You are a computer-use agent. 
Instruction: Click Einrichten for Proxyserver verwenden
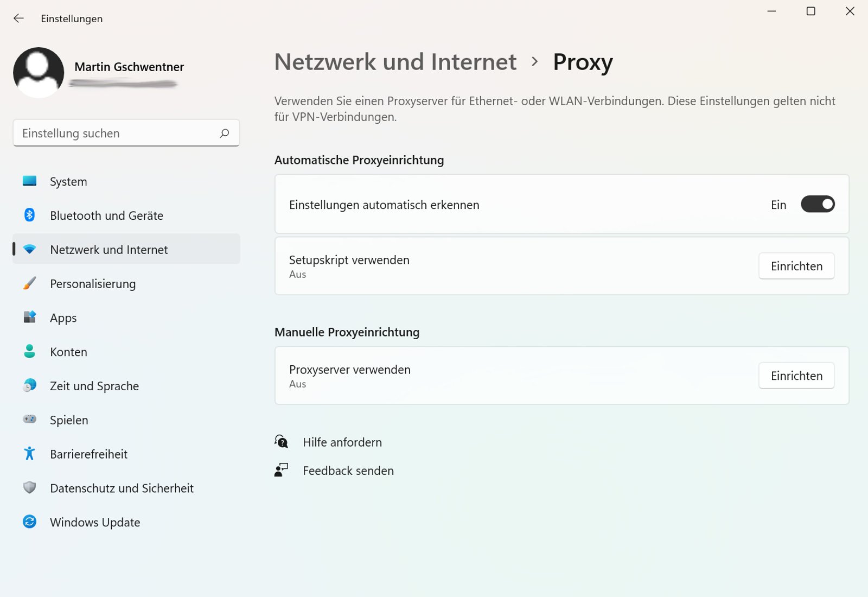click(x=796, y=376)
